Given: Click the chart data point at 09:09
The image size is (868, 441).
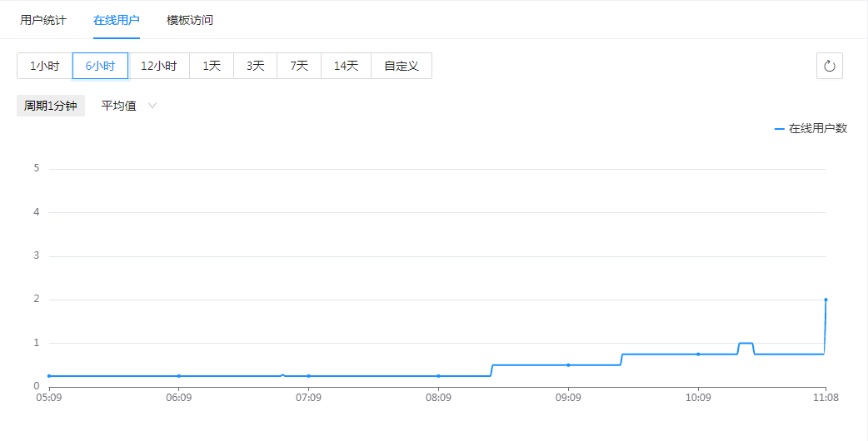Looking at the screenshot, I should click(568, 365).
